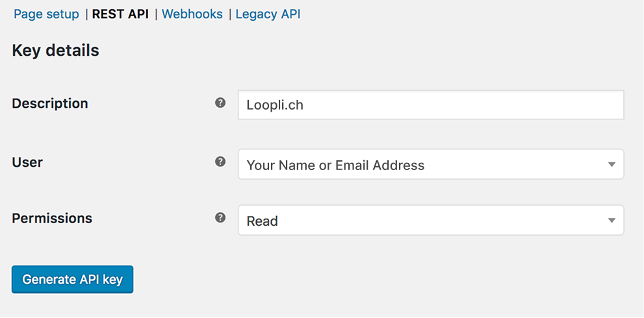Click the Permissions field label
644x318 pixels.
[x=52, y=218]
